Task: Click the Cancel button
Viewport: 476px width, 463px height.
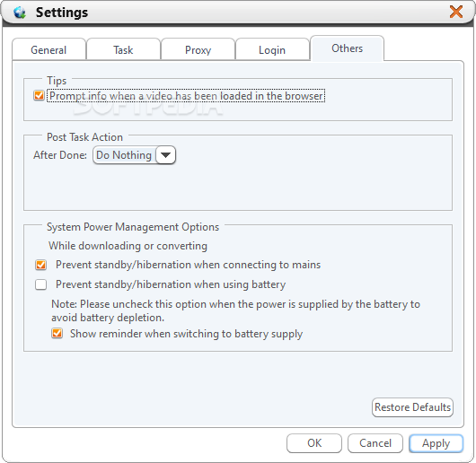Action: [x=375, y=443]
